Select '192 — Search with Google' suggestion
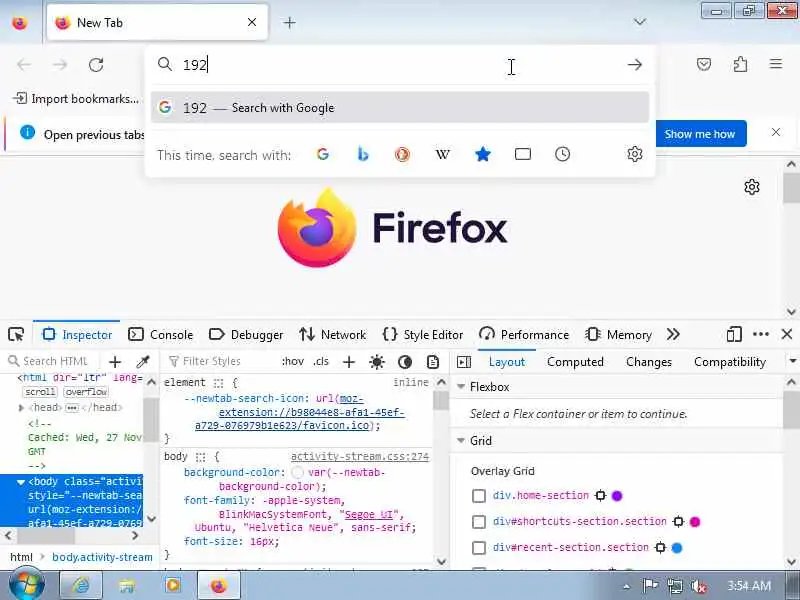 (x=400, y=108)
